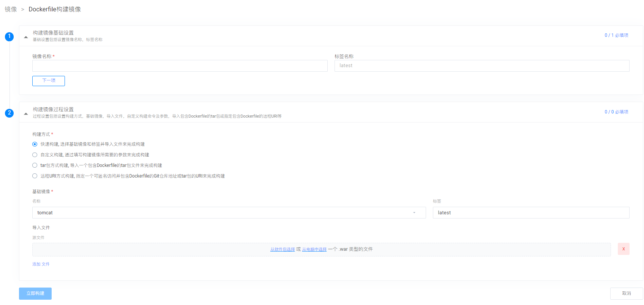Click the 镜像 breadcrumb link

click(x=11, y=9)
